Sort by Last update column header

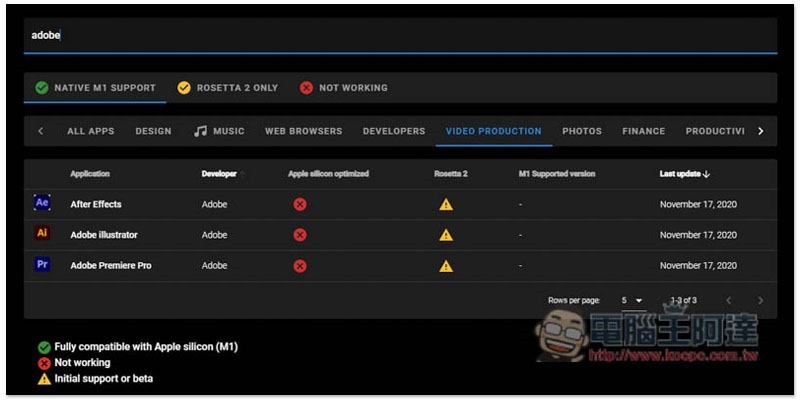[x=680, y=174]
